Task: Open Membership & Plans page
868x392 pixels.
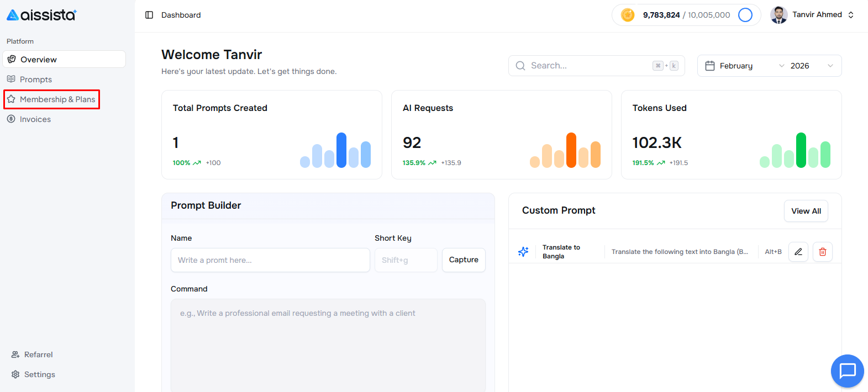Action: pyautogui.click(x=57, y=99)
